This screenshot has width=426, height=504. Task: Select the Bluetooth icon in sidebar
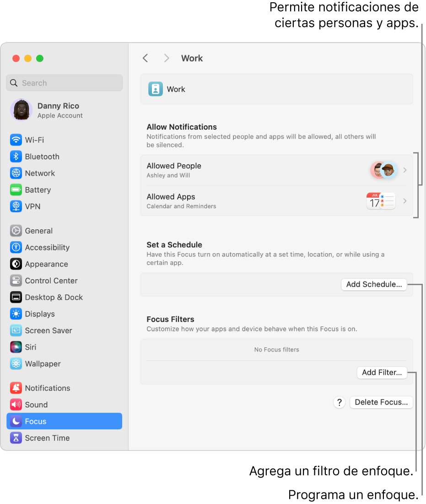tap(16, 157)
